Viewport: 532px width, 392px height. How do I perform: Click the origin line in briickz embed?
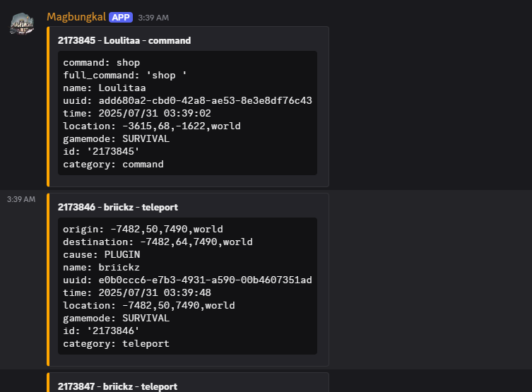[x=143, y=230]
